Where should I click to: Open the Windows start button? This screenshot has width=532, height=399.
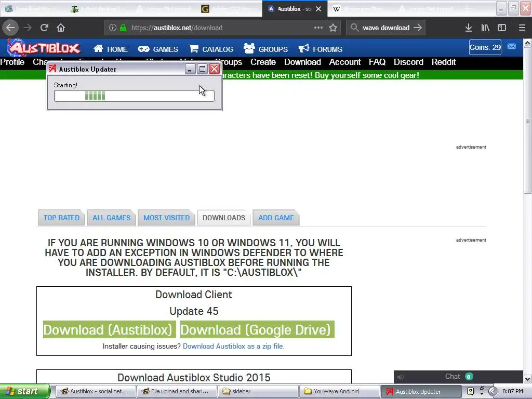[25, 391]
